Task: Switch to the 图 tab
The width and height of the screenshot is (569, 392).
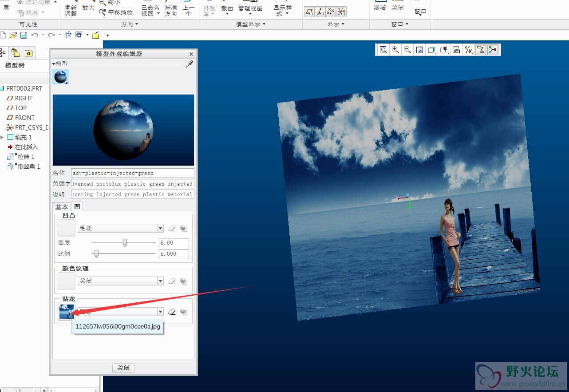Action: point(77,206)
